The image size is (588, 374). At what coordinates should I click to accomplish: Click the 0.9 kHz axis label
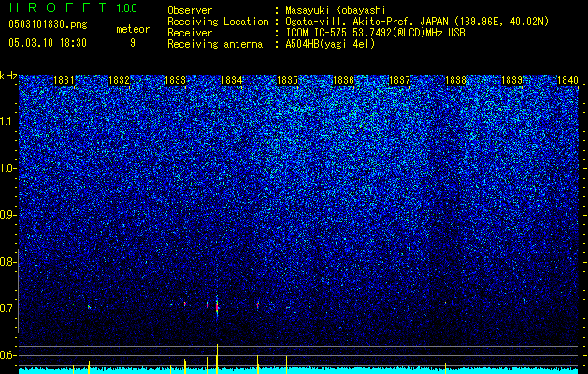click(x=7, y=215)
